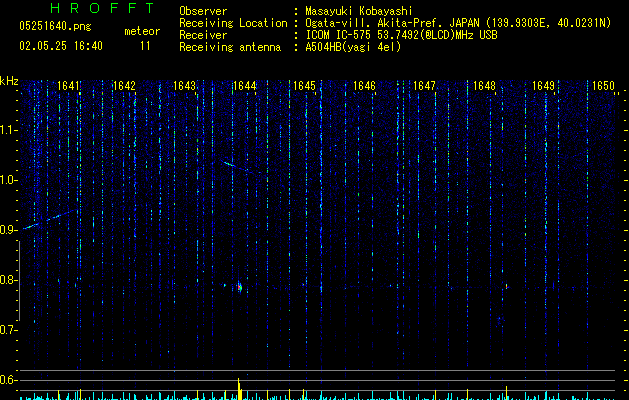
Task: Select the file name 05251640.png
Action: pyautogui.click(x=55, y=26)
